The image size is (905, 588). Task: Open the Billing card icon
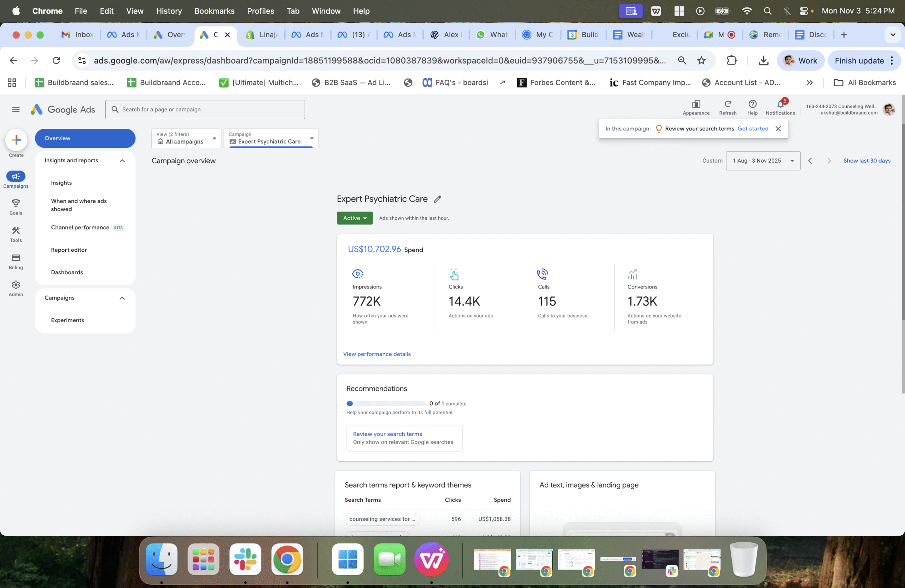click(16, 258)
